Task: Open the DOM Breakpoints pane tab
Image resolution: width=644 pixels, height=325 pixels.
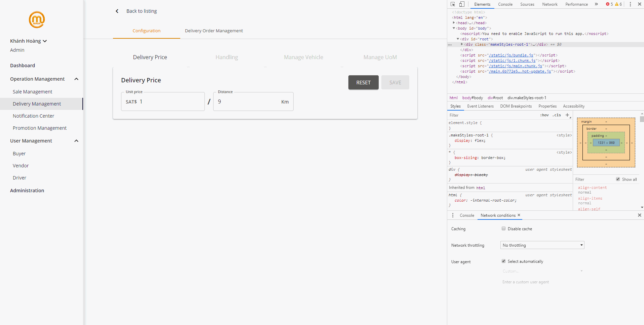Action: 516,106
